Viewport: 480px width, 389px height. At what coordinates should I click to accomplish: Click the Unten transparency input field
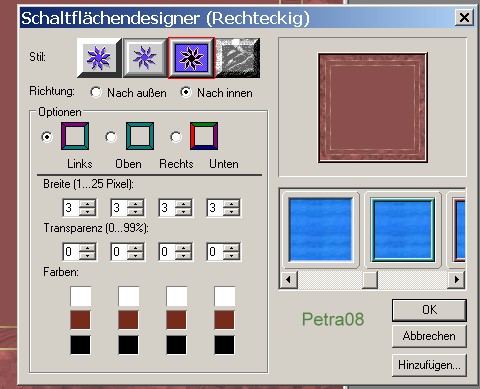click(215, 252)
